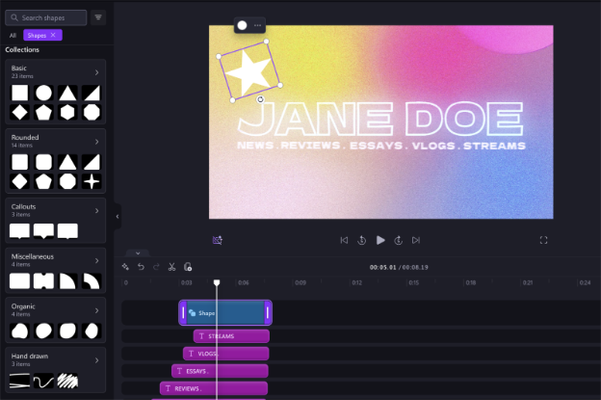Select the star shape on the canvas
Image resolution: width=601 pixels, height=400 pixels.
tap(249, 71)
